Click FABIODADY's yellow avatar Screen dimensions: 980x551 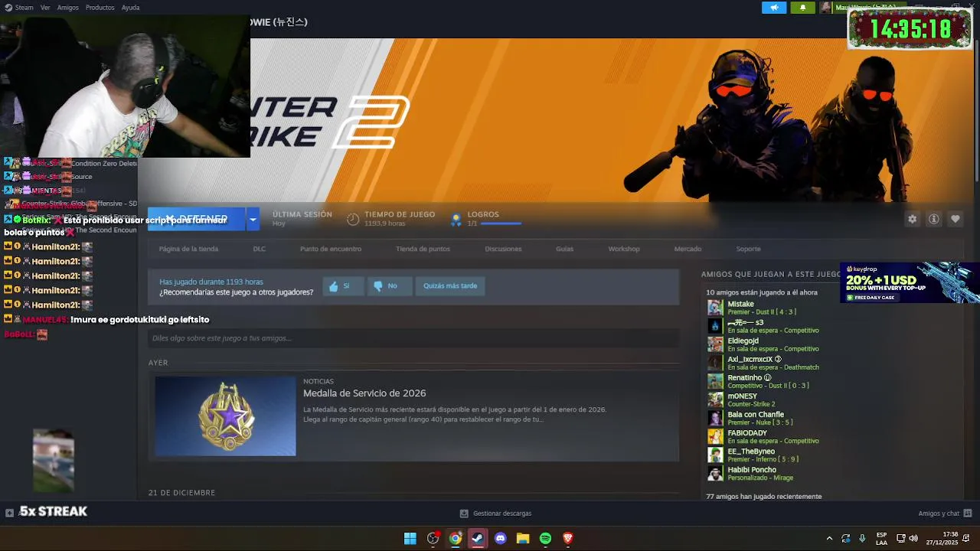(x=715, y=436)
